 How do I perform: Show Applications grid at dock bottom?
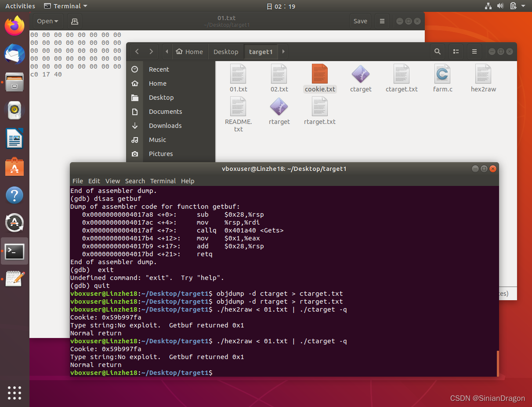coord(14,392)
